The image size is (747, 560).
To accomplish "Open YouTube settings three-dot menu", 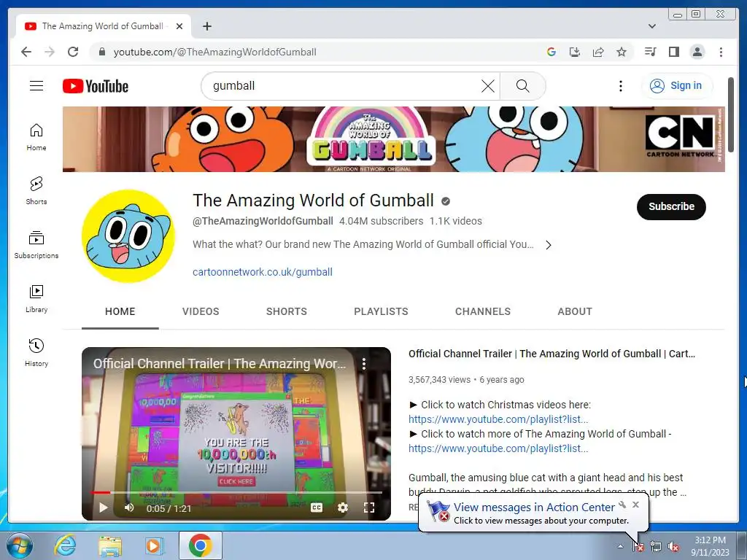I will pyautogui.click(x=620, y=86).
